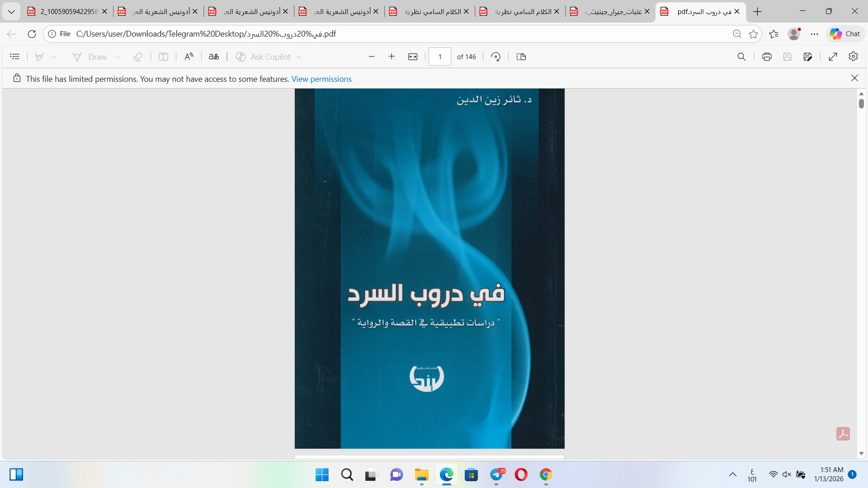Open Google Chrome from the taskbar
868x488 pixels.
point(546,475)
